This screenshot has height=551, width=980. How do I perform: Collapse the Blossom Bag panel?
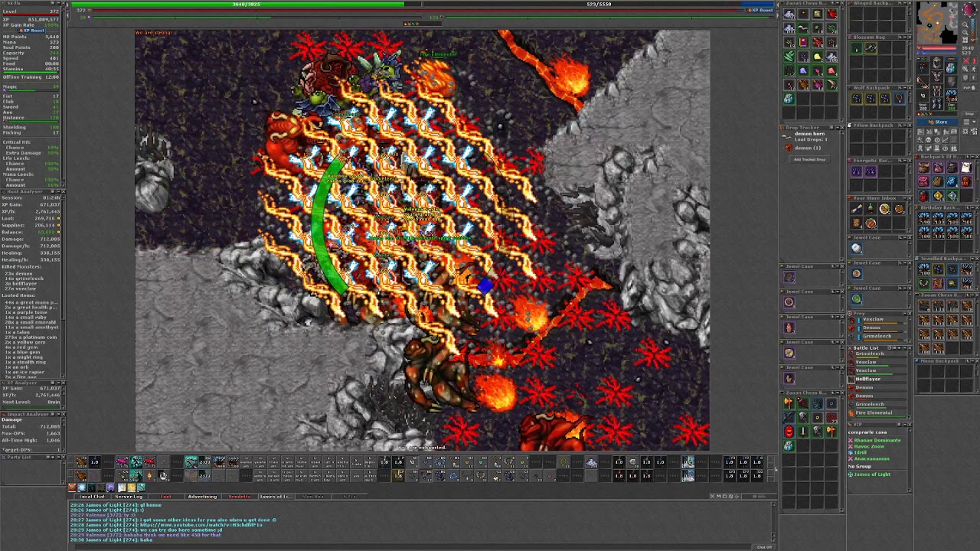point(905,37)
